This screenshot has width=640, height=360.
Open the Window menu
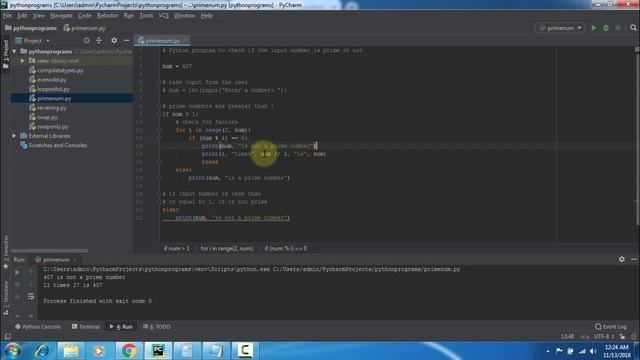(x=184, y=16)
